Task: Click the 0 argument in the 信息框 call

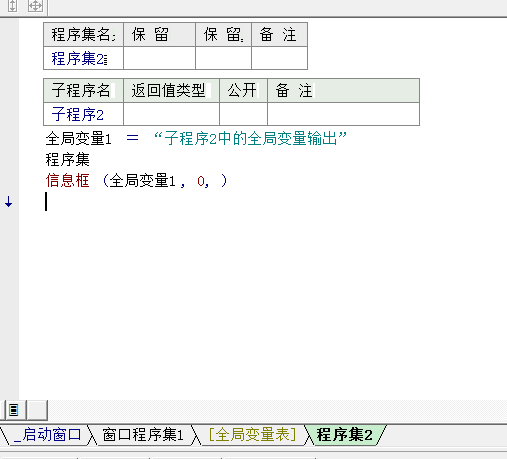Action: [x=201, y=181]
